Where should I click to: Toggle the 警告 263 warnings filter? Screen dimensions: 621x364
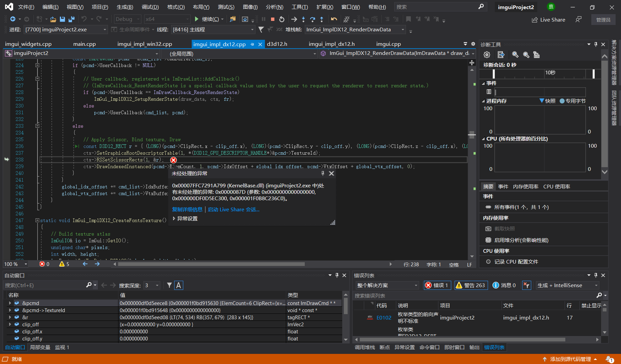pyautogui.click(x=471, y=285)
